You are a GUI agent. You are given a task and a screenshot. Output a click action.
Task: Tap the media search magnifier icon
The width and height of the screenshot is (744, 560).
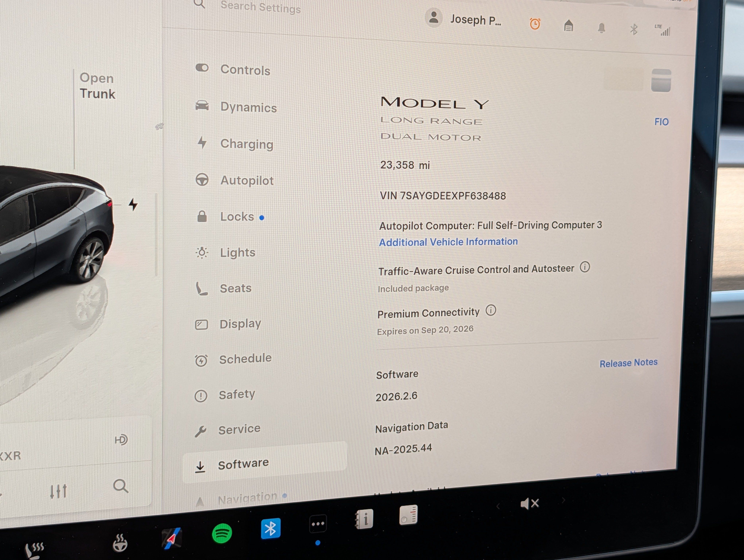(x=121, y=486)
